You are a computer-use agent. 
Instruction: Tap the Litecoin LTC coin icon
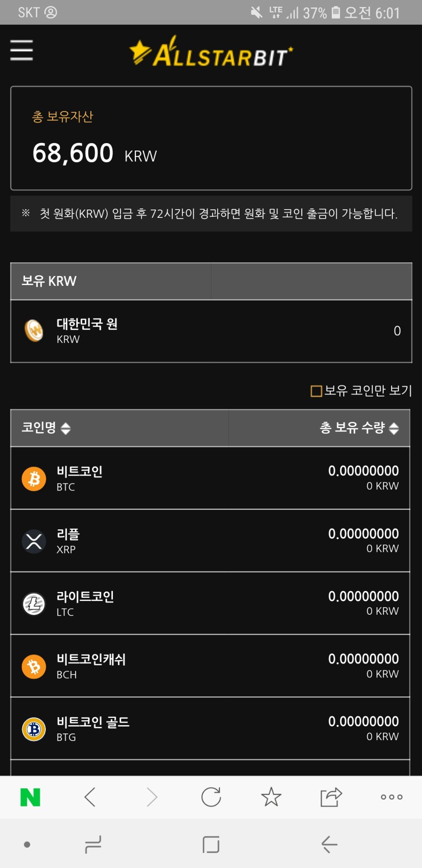pos(34,604)
